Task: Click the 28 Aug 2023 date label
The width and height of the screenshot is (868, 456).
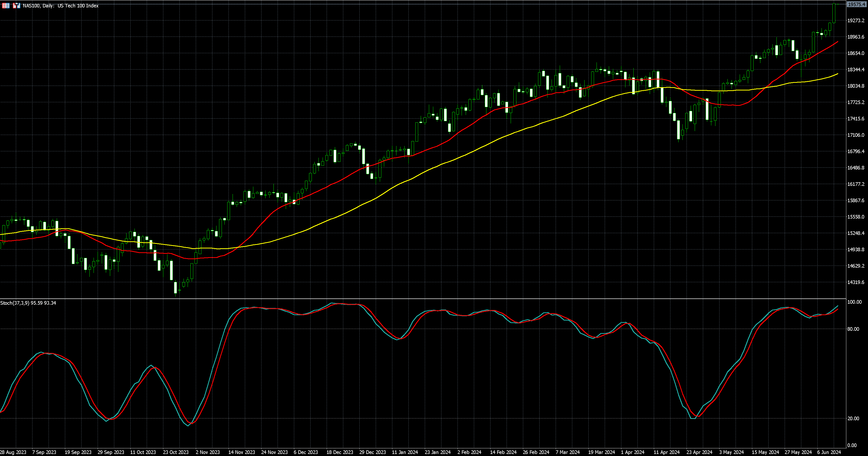Action: pos(13,452)
